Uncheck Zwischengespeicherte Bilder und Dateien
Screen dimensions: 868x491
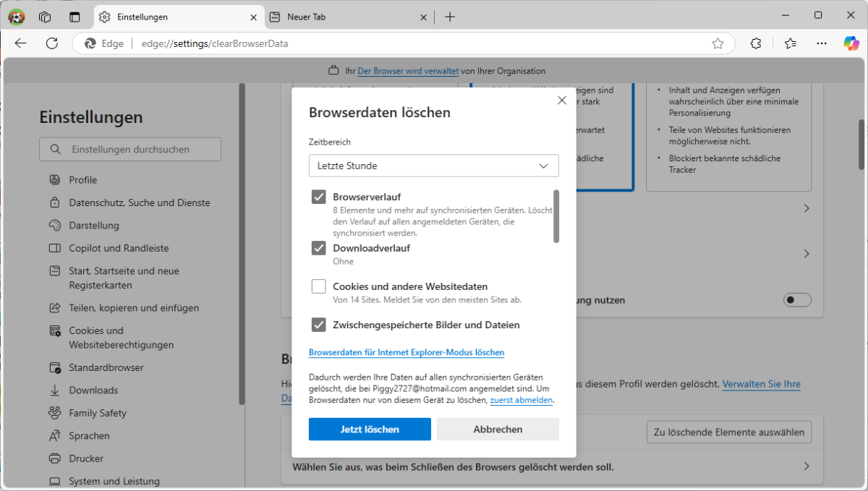[319, 325]
